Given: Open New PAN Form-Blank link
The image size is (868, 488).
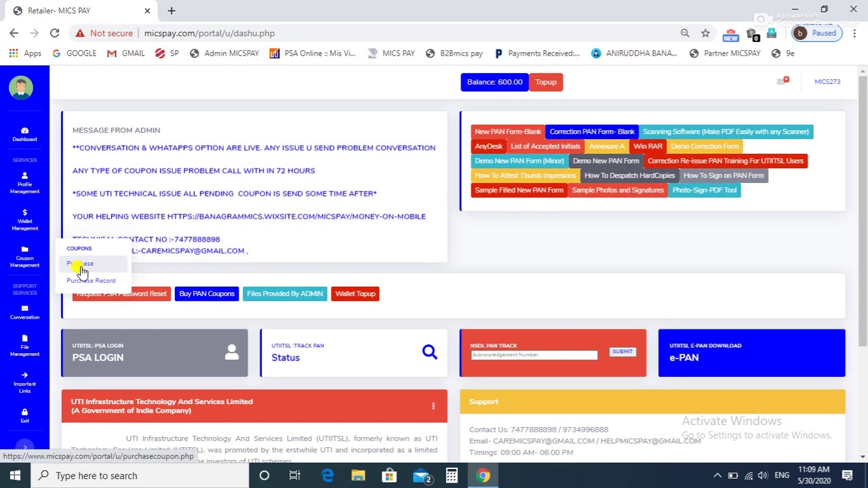Looking at the screenshot, I should pyautogui.click(x=508, y=131).
